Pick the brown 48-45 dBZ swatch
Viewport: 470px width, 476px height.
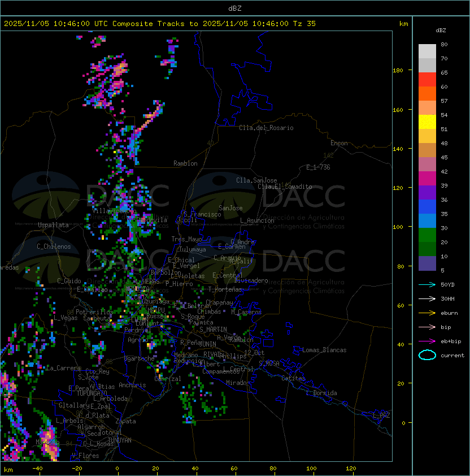point(427,150)
